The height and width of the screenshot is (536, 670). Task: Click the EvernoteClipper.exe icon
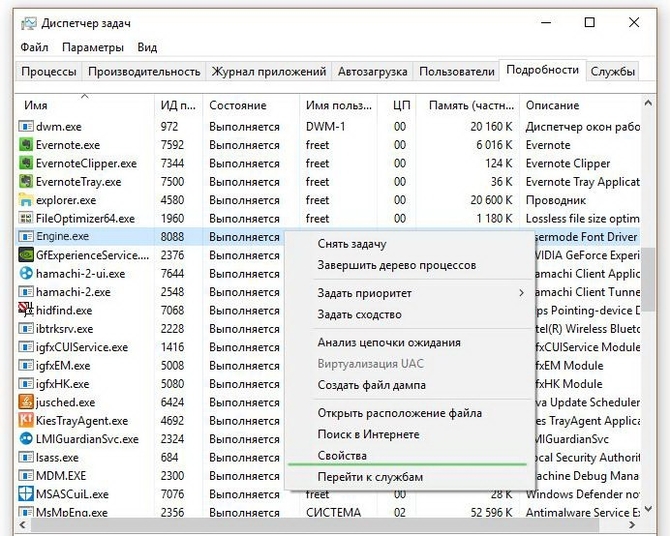point(26,163)
